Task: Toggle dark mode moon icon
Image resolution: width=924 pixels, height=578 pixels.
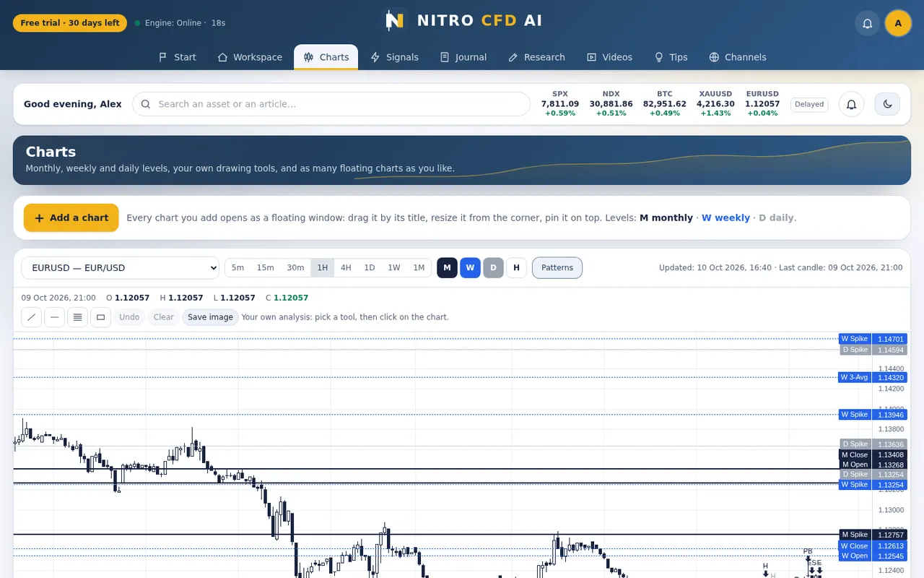Action: click(887, 104)
